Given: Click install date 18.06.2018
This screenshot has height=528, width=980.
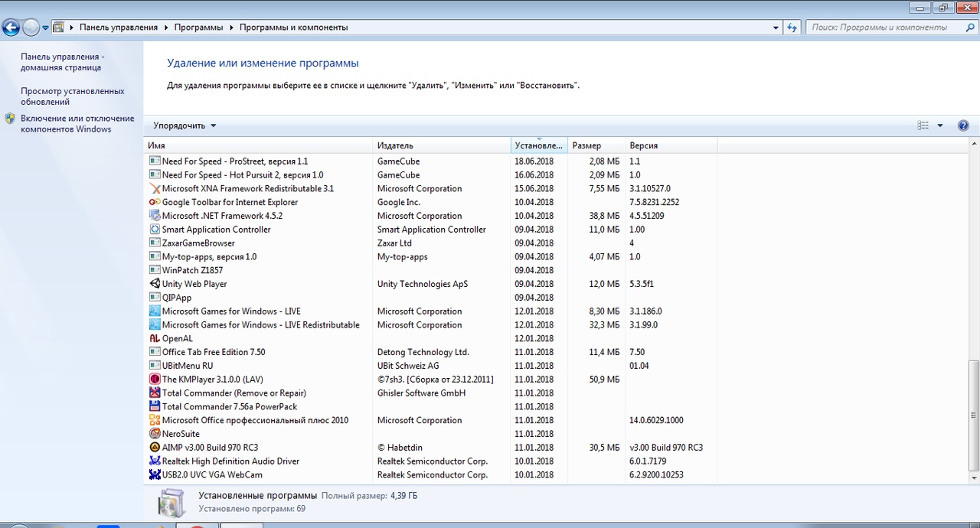Looking at the screenshot, I should tap(534, 161).
